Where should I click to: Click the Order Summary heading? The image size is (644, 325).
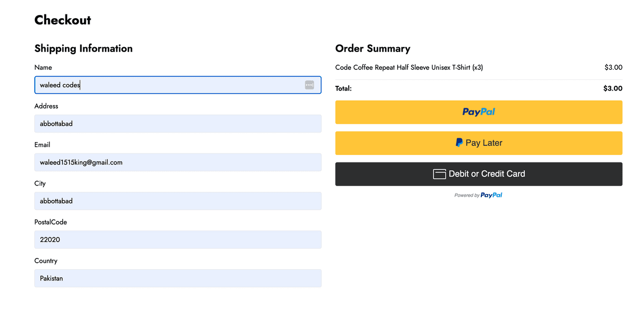tap(372, 49)
